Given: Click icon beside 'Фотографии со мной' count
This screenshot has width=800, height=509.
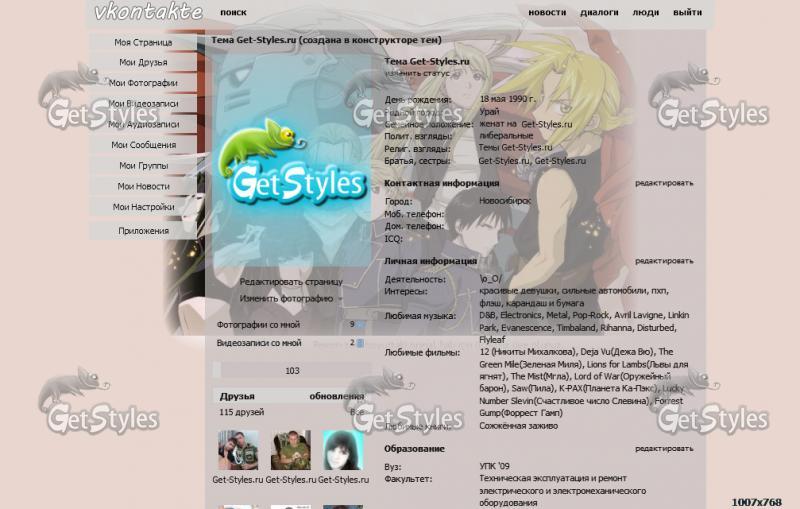Looking at the screenshot, I should pyautogui.click(x=360, y=325).
